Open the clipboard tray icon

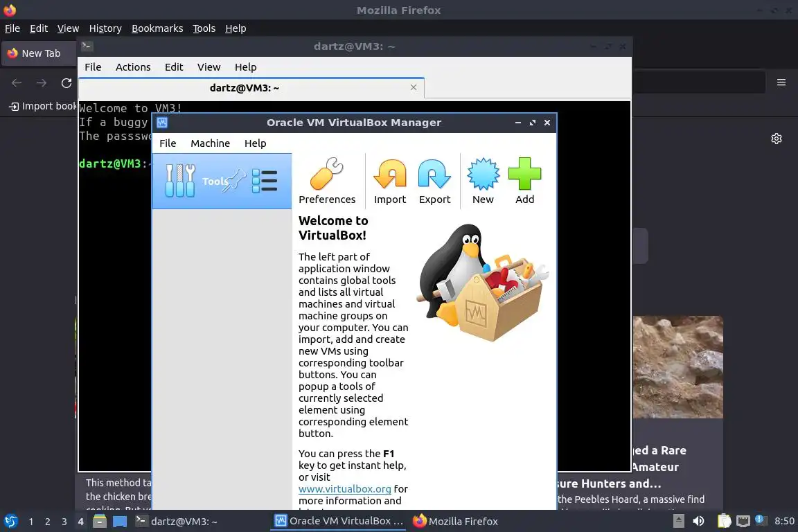[724, 521]
